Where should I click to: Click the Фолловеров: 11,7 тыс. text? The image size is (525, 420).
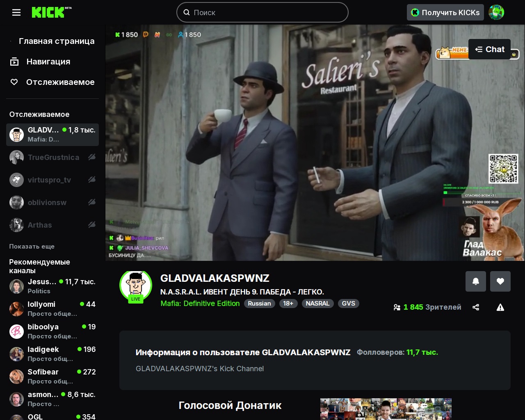pyautogui.click(x=397, y=352)
